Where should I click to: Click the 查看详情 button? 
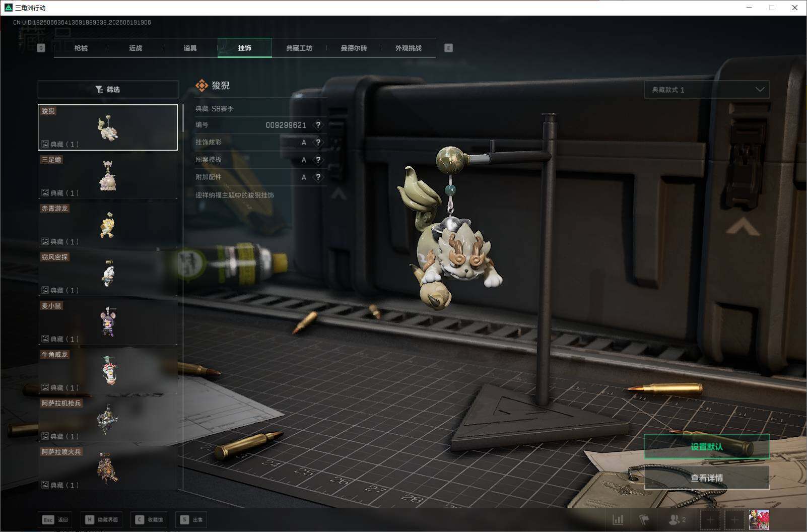tap(707, 478)
